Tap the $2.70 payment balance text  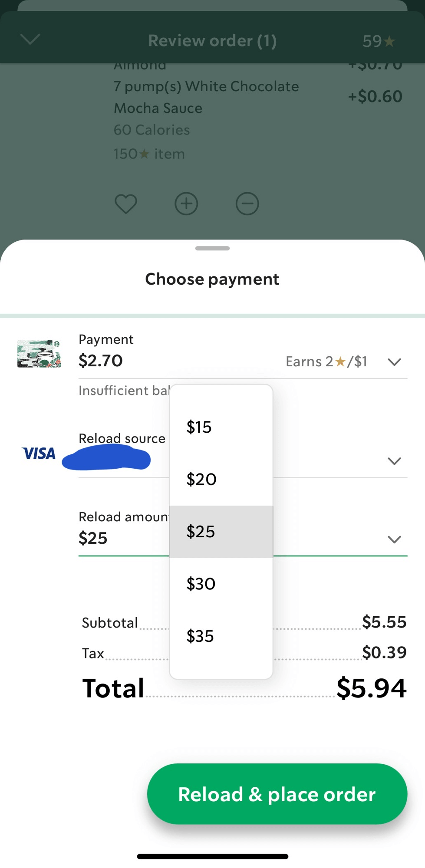point(100,360)
